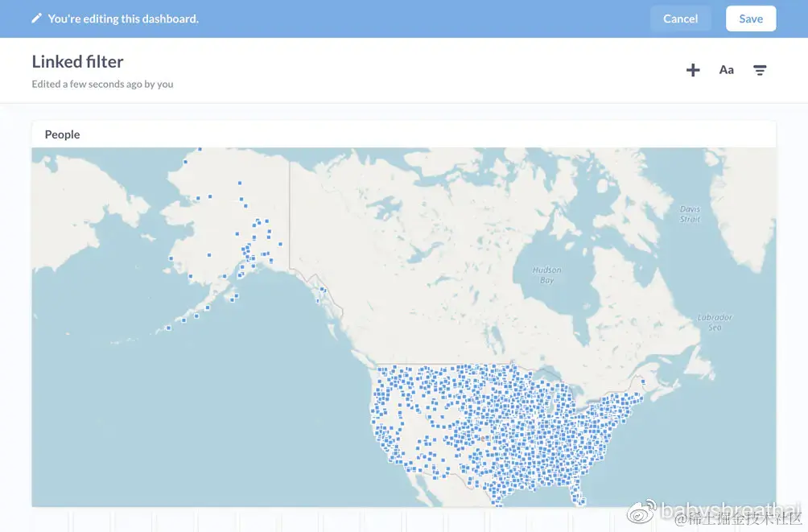Click 'Edited a few seconds ago by you'
The height and width of the screenshot is (532, 808).
(102, 84)
